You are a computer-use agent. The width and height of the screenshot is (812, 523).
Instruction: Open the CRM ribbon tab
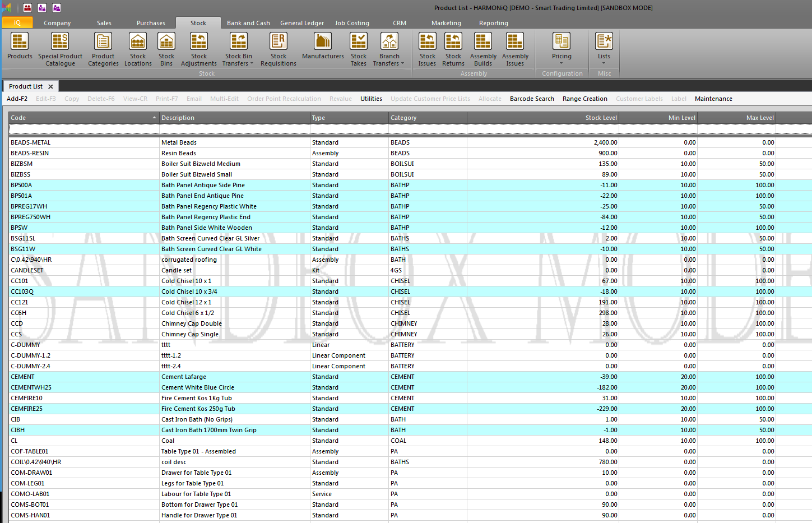click(x=399, y=23)
